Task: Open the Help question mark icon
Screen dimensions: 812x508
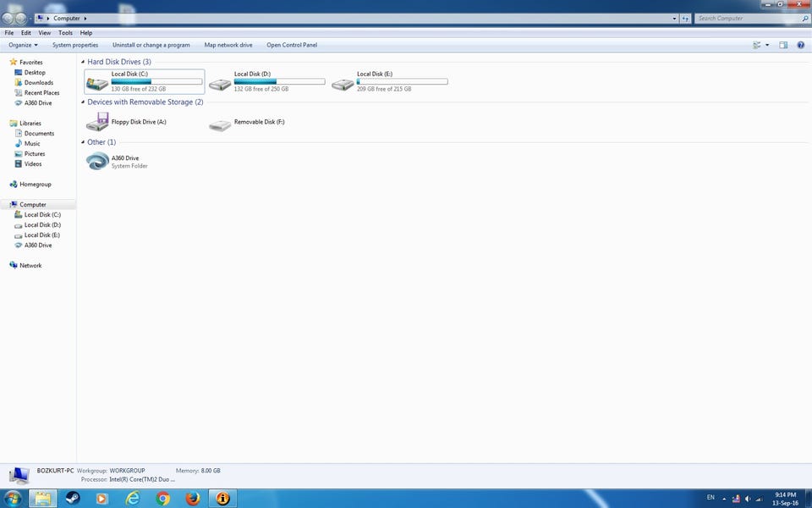Action: tap(801, 45)
